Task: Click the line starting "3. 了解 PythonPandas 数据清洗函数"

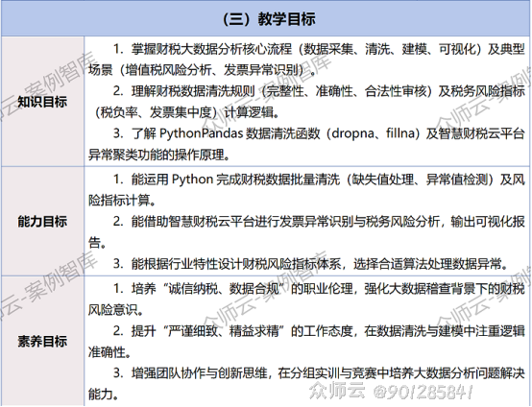Action: point(319,133)
